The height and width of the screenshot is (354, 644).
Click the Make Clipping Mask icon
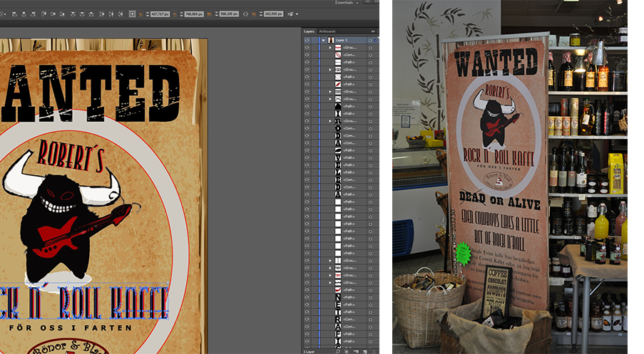coord(348,352)
